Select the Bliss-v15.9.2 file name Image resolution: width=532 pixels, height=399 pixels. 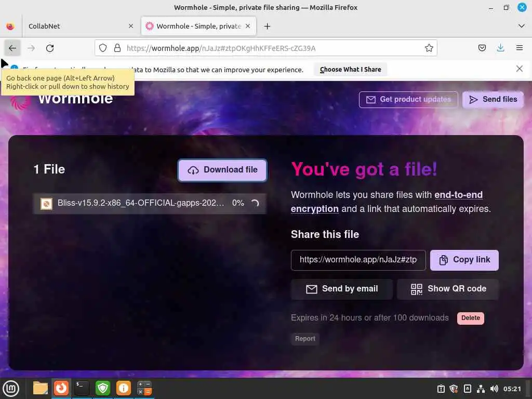(141, 203)
